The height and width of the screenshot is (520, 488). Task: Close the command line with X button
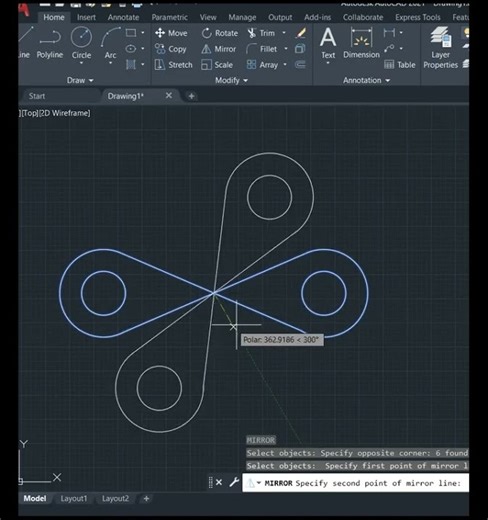(219, 482)
